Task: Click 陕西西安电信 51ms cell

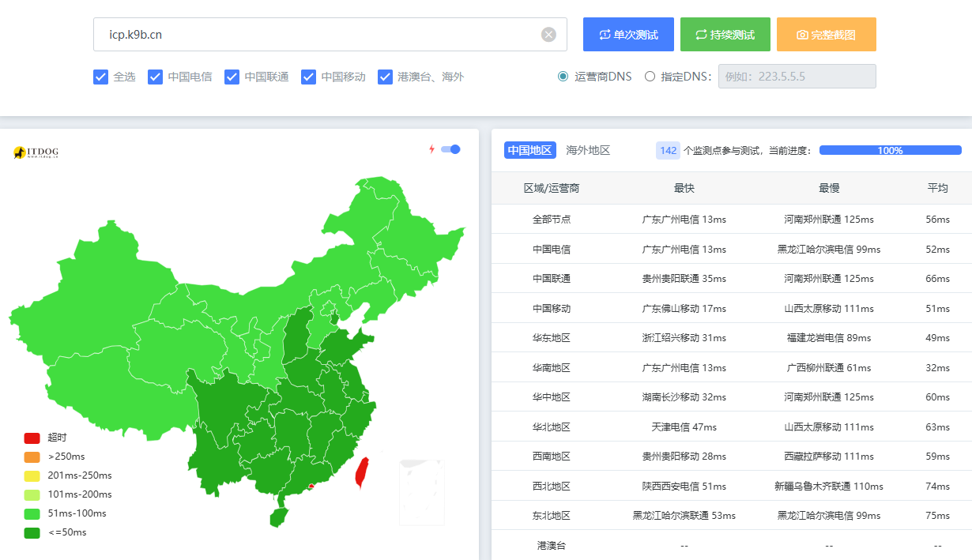Action: coord(684,486)
